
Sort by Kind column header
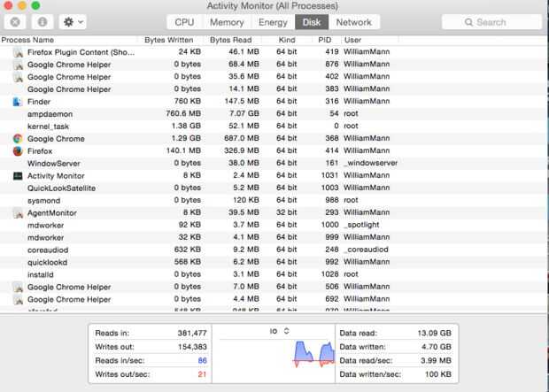coord(287,40)
